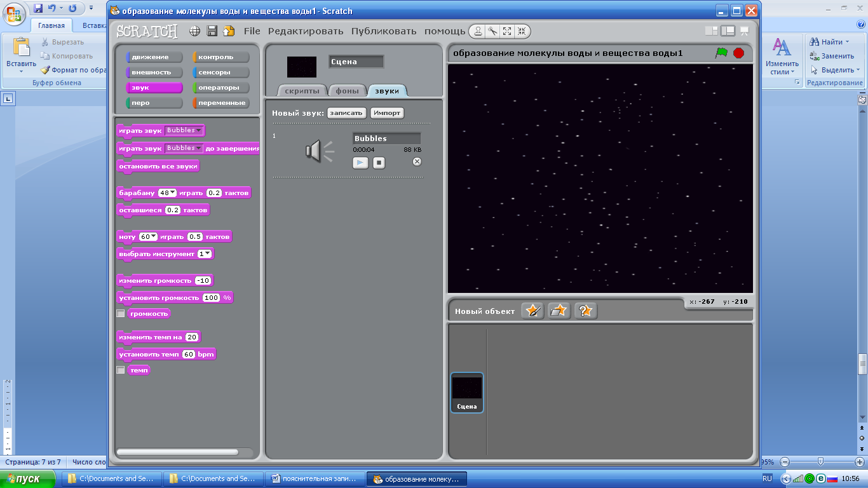Click the записать record button
The height and width of the screenshot is (488, 868).
[x=347, y=112]
